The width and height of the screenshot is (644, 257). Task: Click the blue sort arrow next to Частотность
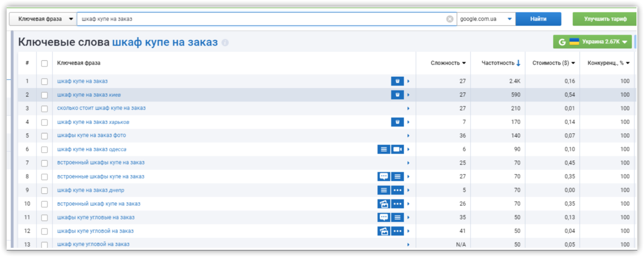[x=518, y=63]
